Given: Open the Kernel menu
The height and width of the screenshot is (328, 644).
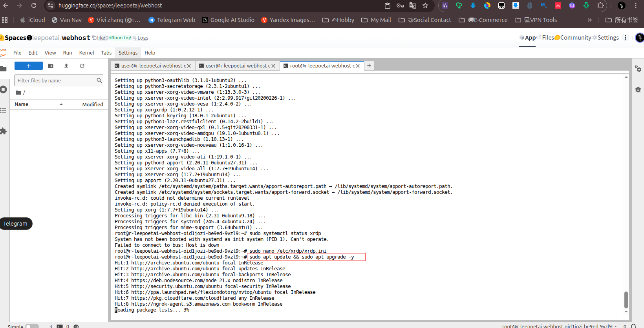Looking at the screenshot, I should (86, 53).
